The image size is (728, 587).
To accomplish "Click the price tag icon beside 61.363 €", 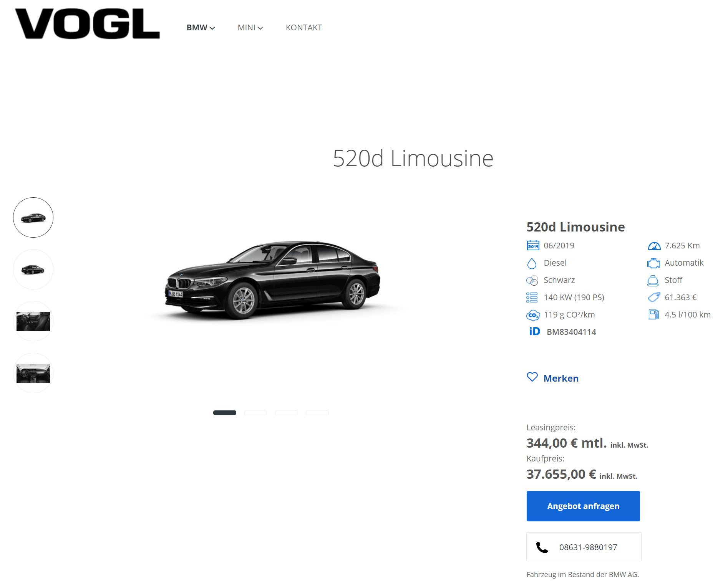I will pyautogui.click(x=654, y=297).
